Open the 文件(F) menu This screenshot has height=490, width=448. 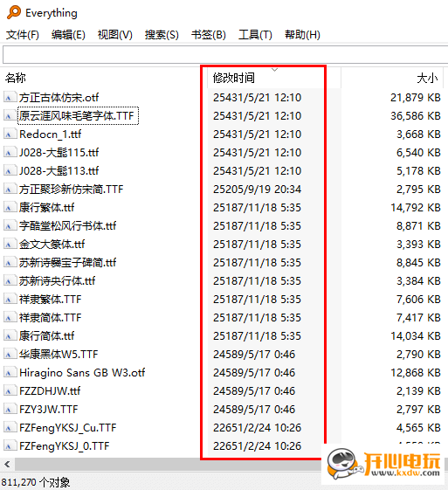coord(23,34)
